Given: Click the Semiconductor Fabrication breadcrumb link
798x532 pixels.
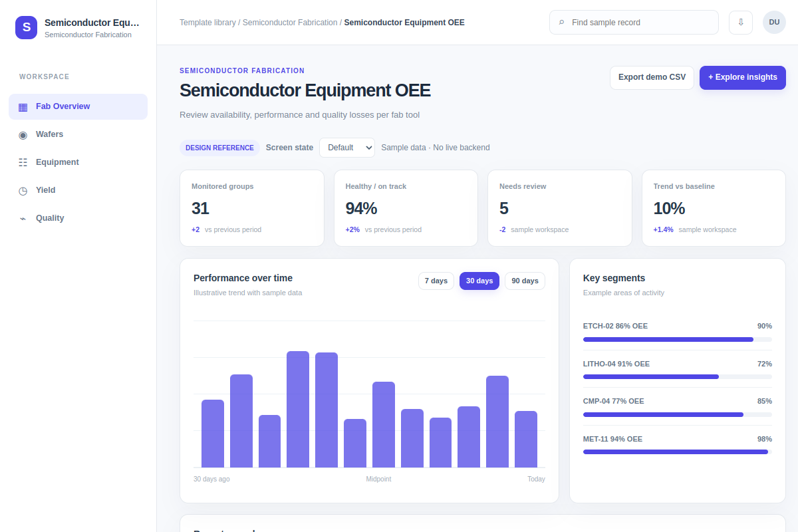Looking at the screenshot, I should point(290,23).
